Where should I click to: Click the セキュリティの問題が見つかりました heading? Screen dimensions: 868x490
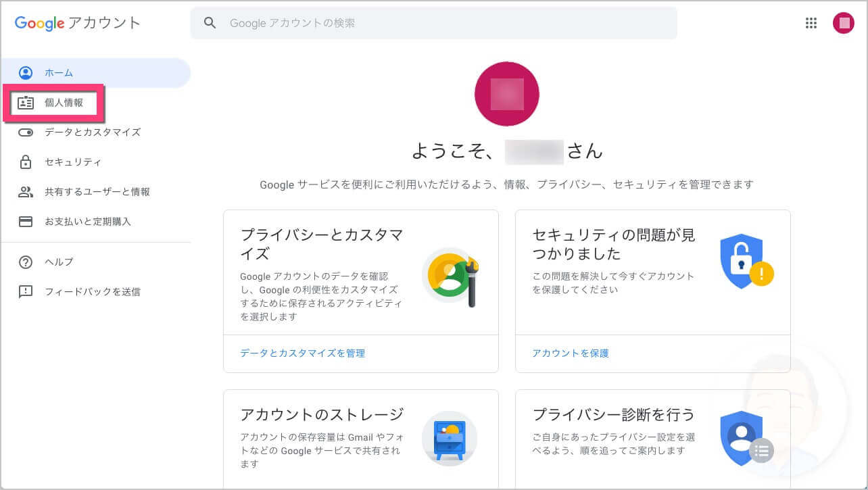tap(614, 245)
